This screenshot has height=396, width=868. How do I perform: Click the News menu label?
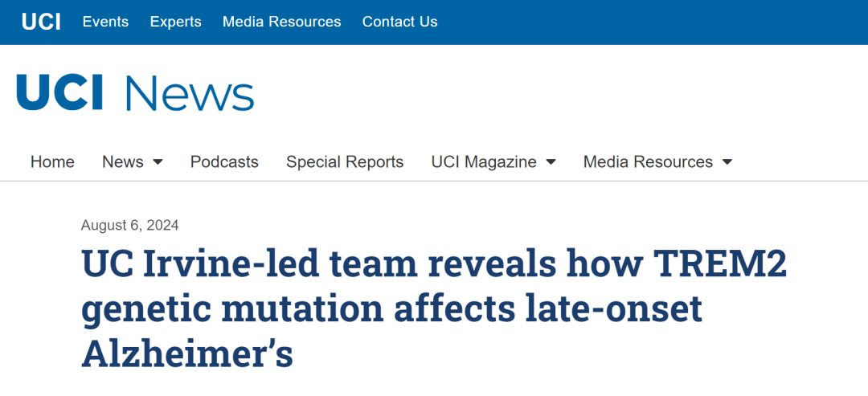point(122,161)
